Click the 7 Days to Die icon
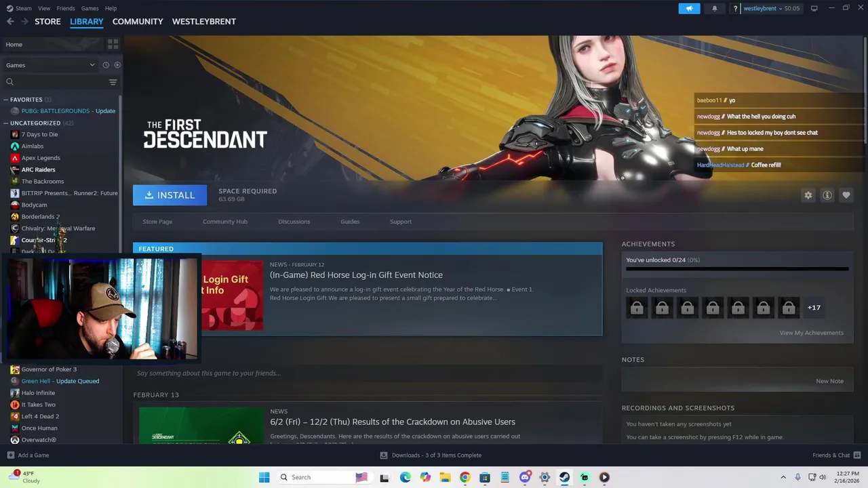The width and height of the screenshot is (868, 488). (x=15, y=134)
